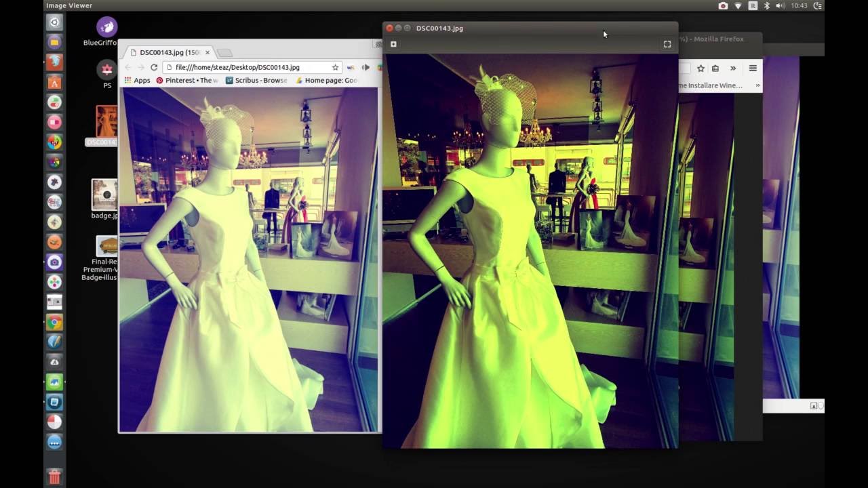Focus the Chrome address bar showing file:///home/steaz
This screenshot has height=488, width=868.
[252, 67]
